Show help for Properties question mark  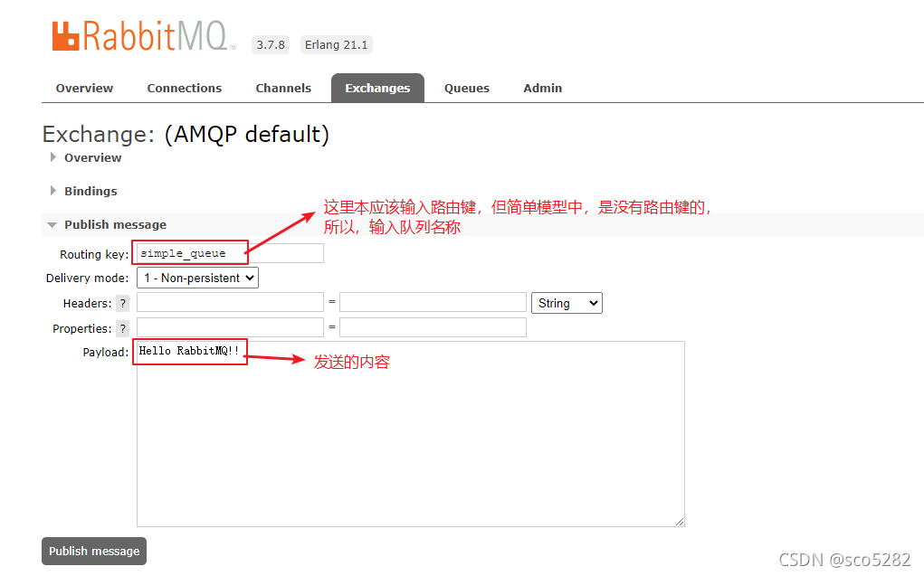[122, 328]
